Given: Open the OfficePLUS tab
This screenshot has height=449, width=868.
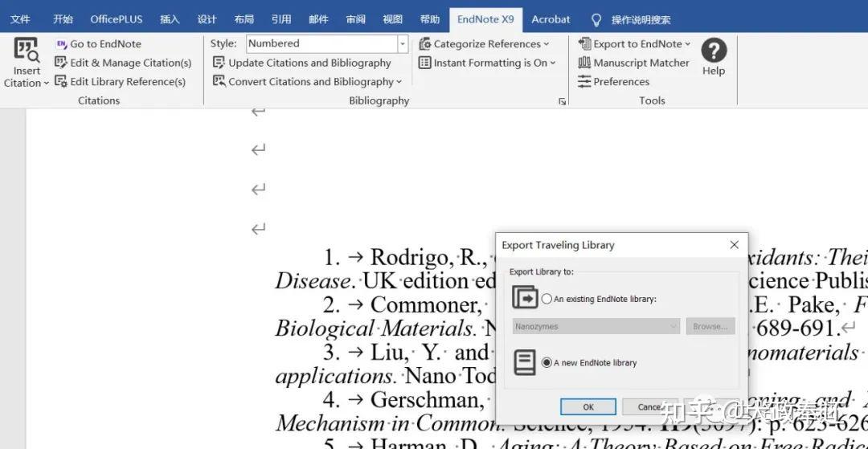Looking at the screenshot, I should [x=117, y=19].
